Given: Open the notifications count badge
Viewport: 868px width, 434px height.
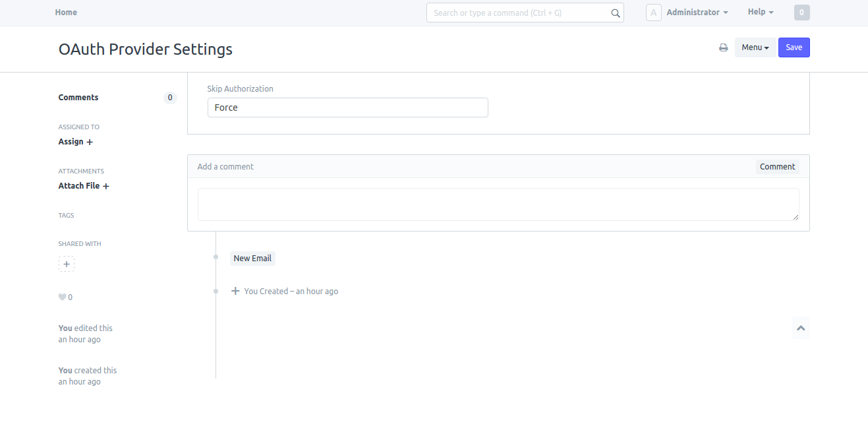Looking at the screenshot, I should point(801,13).
